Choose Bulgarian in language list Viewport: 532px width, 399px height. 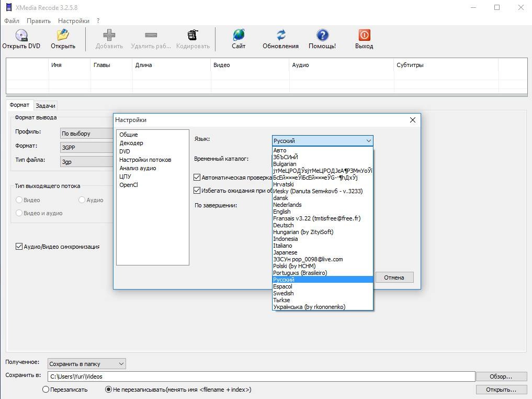pyautogui.click(x=323, y=164)
